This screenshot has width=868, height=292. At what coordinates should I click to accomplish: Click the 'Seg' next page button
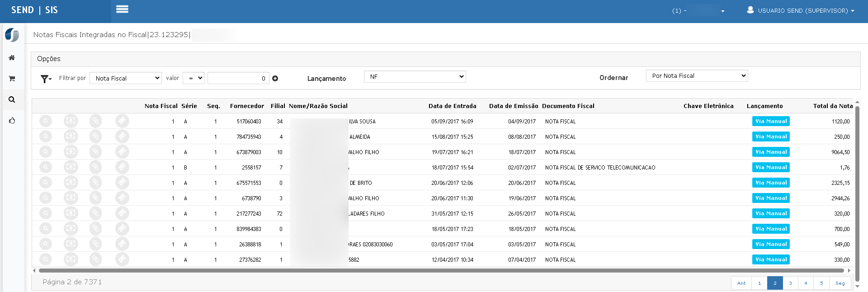pyautogui.click(x=840, y=283)
